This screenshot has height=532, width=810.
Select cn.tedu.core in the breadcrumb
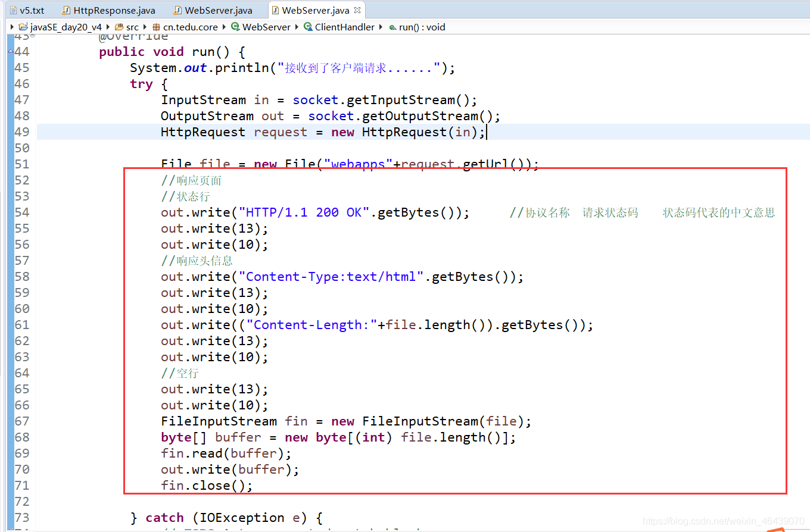pos(191,27)
